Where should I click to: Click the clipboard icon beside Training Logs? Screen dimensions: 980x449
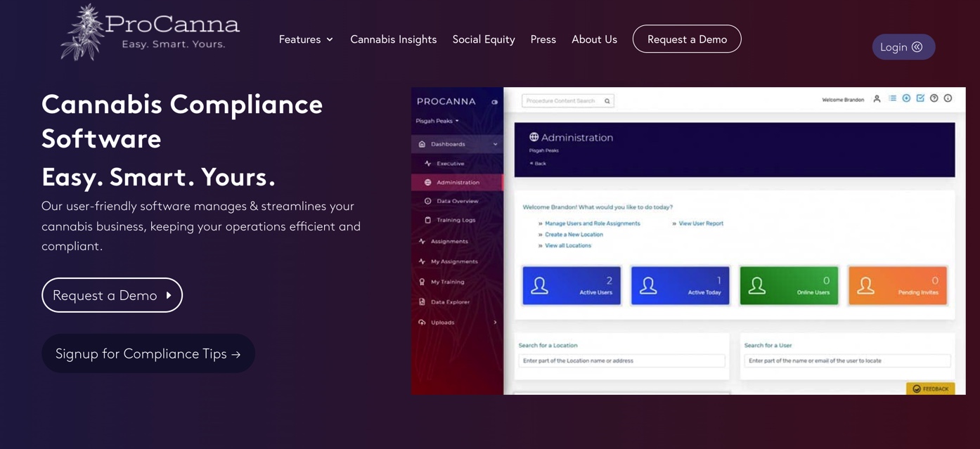[427, 220]
